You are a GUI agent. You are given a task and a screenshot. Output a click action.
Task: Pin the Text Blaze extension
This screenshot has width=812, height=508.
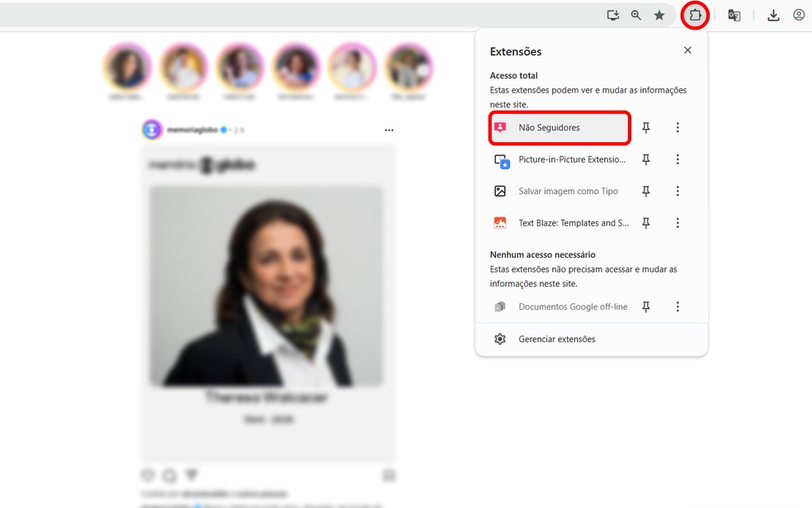646,223
